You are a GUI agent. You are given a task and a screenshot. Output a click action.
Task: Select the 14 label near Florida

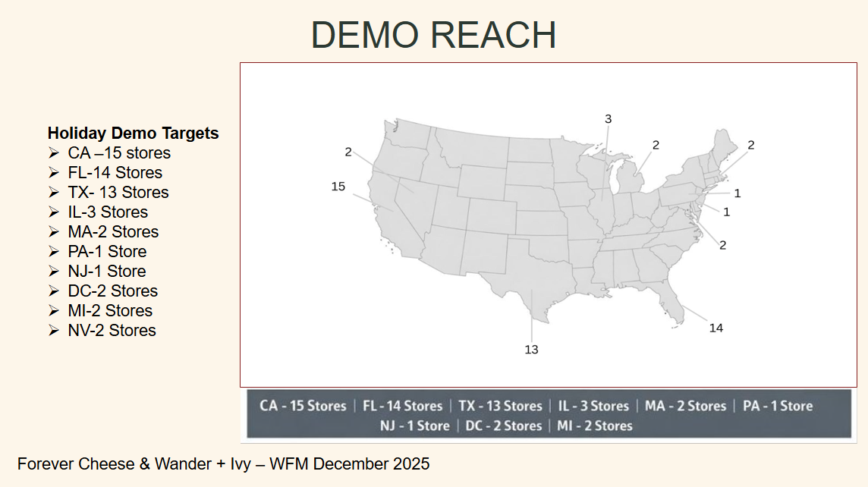point(716,328)
